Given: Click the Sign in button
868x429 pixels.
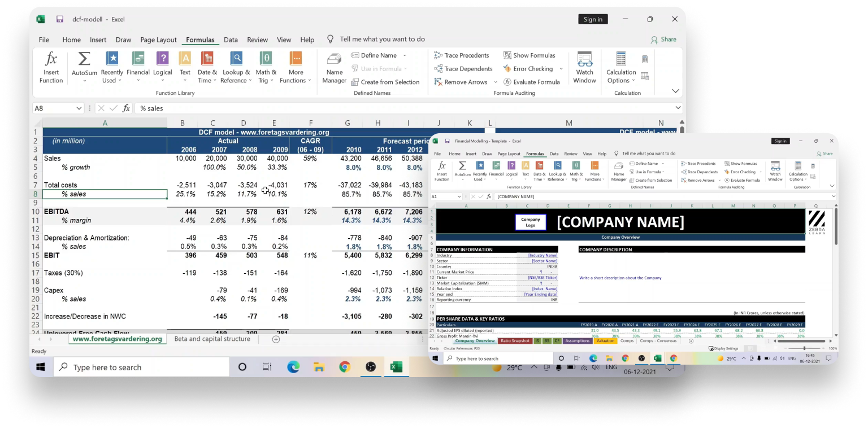Looking at the screenshot, I should (593, 19).
